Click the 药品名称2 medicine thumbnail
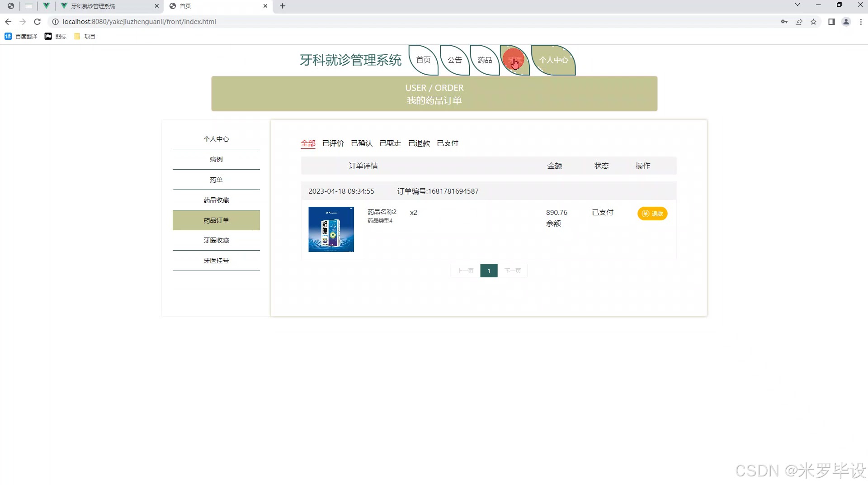 pos(331,229)
